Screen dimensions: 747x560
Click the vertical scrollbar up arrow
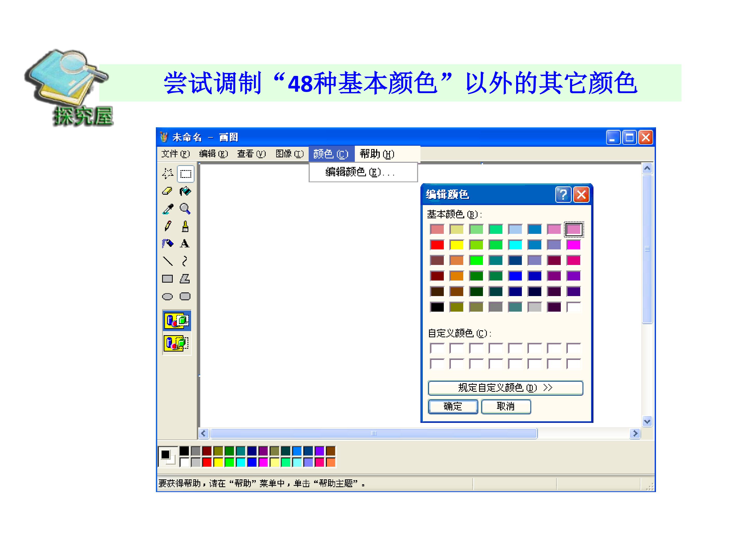[x=647, y=169]
